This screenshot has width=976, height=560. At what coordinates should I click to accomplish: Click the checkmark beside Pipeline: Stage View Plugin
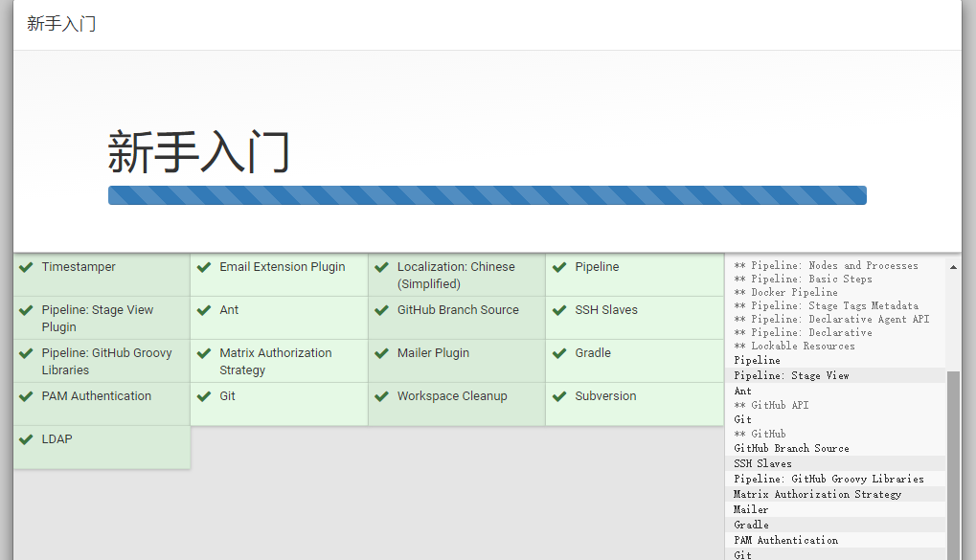tap(26, 310)
